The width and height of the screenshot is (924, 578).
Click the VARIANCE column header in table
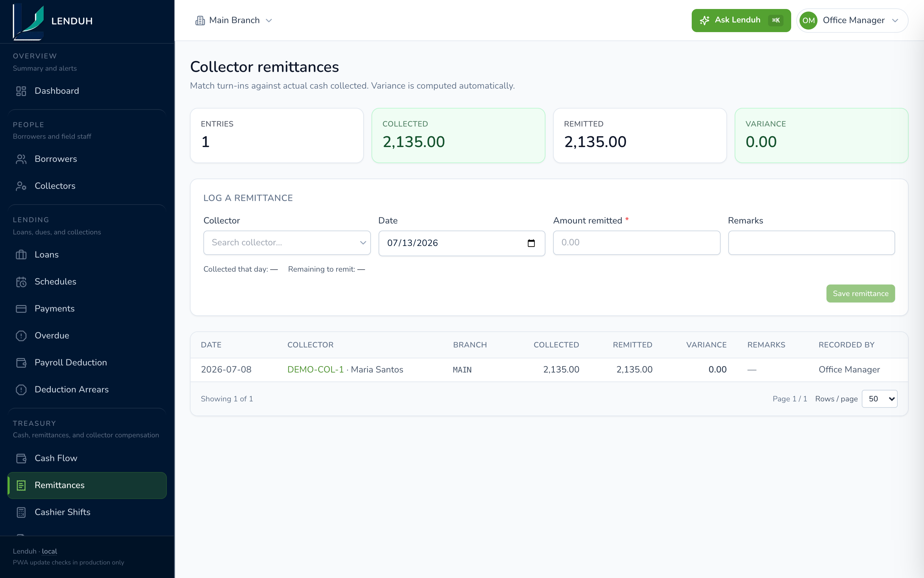pyautogui.click(x=706, y=345)
